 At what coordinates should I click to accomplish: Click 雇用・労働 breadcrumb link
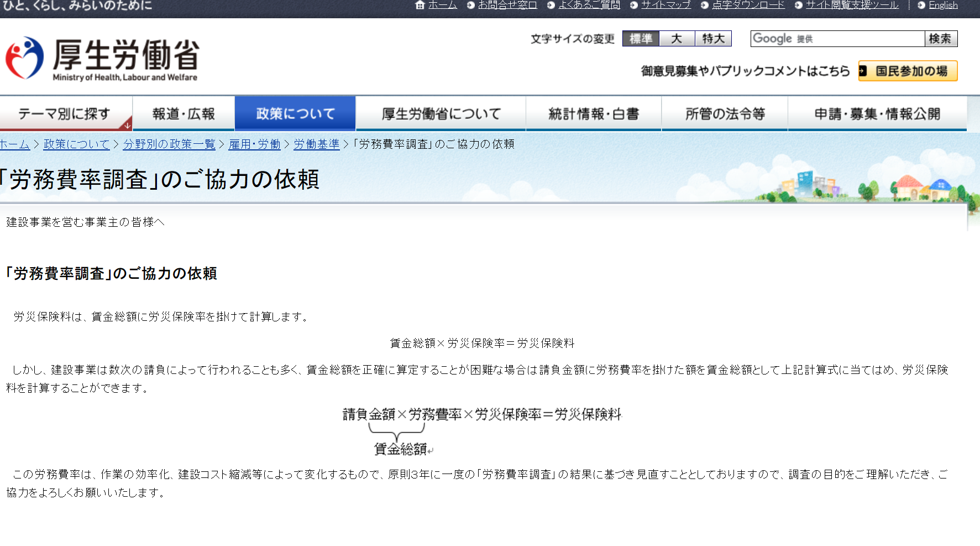click(254, 144)
